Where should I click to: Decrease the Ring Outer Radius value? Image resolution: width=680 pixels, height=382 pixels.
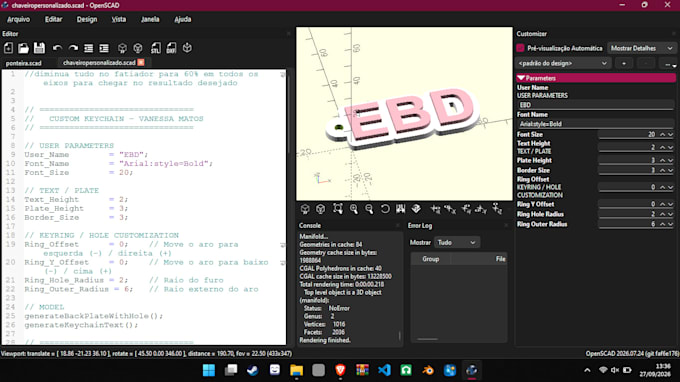pyautogui.click(x=670, y=224)
